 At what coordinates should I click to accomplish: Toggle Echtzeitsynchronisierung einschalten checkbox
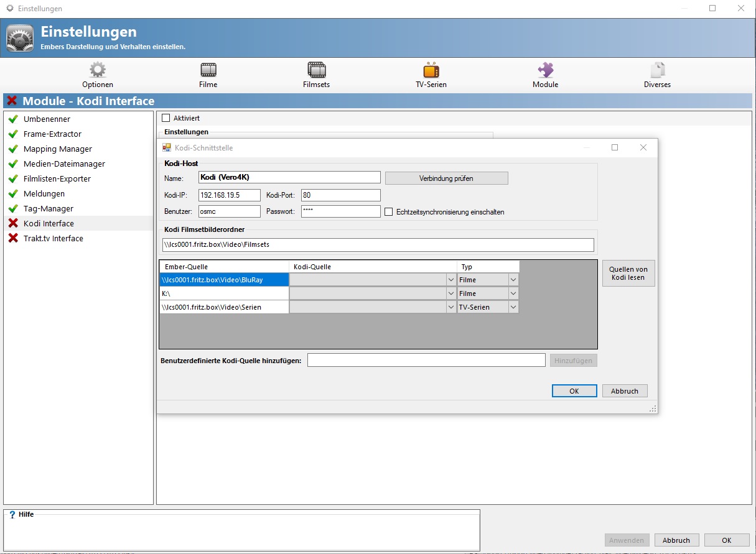389,212
